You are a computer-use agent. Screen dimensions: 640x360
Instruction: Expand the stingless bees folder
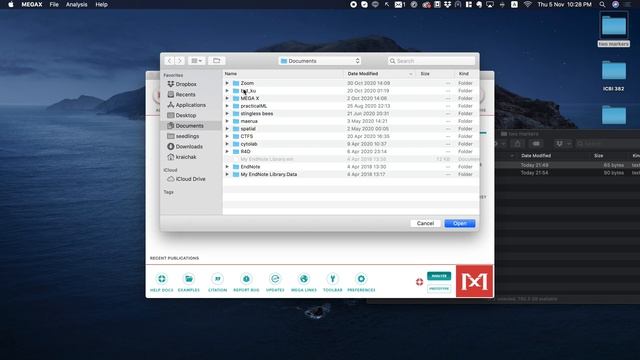coord(227,113)
